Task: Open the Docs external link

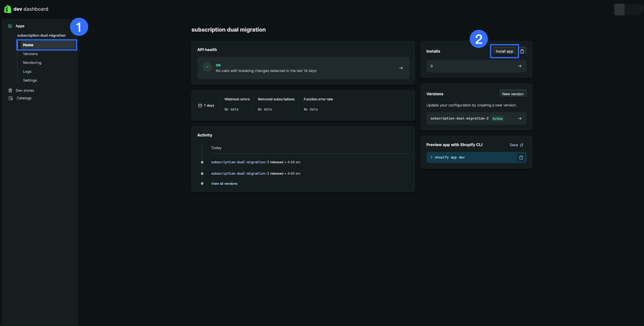Action: [x=516, y=145]
